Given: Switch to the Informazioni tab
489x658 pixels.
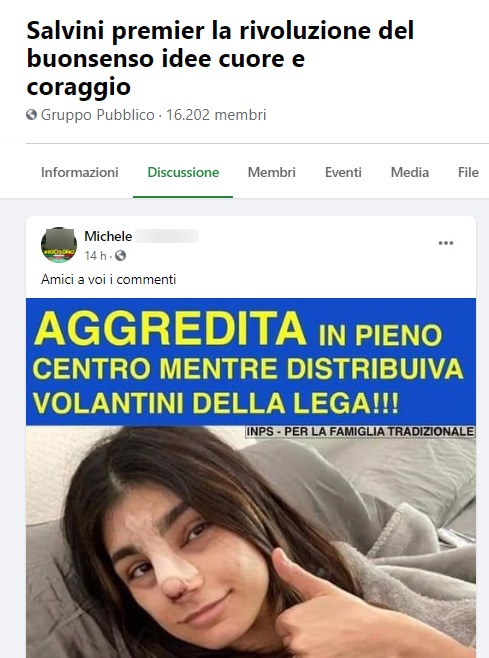Looking at the screenshot, I should point(79,172).
